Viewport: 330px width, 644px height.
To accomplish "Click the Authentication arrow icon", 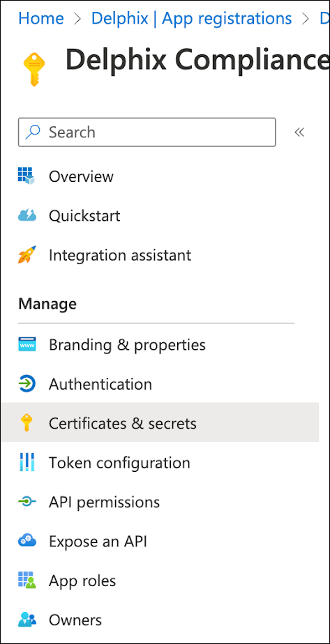I will point(27,384).
